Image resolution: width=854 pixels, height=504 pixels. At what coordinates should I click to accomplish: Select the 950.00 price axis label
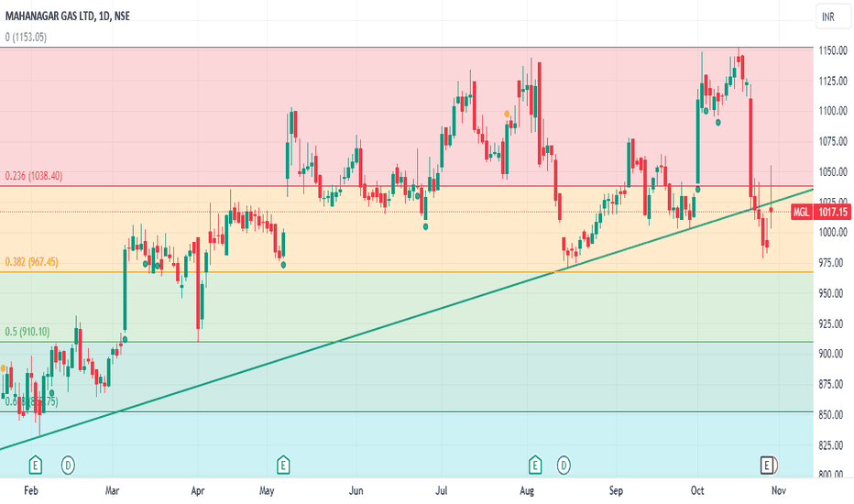[x=833, y=293]
